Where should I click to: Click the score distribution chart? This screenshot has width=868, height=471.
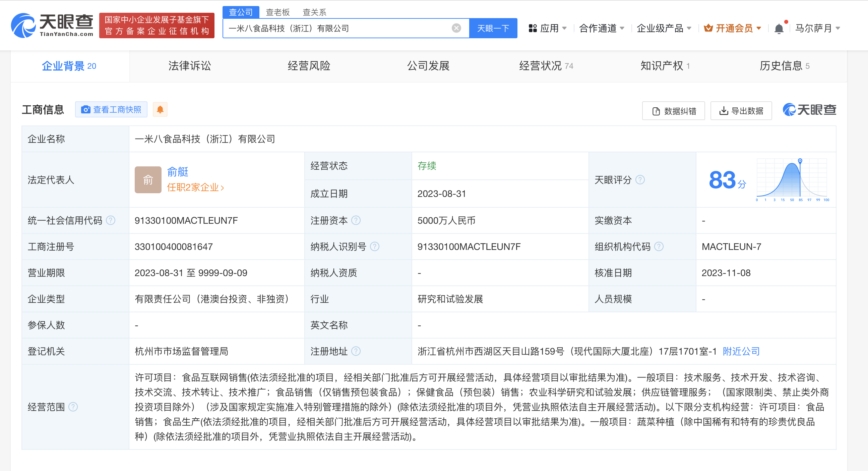point(792,180)
